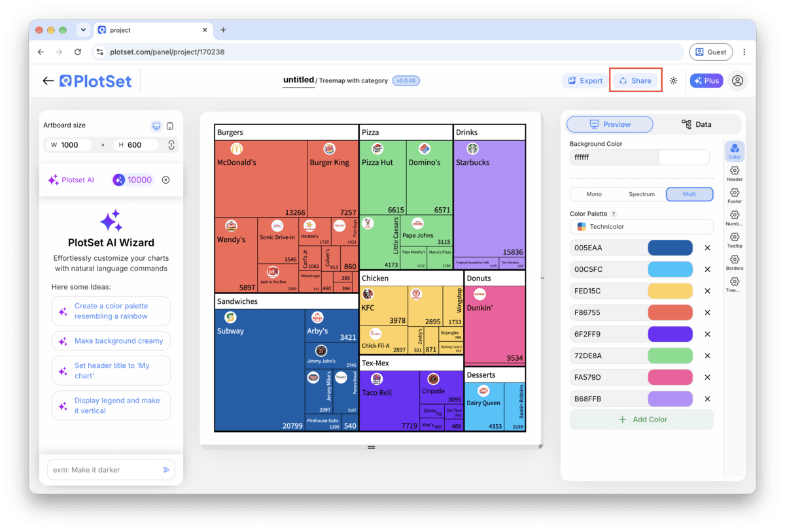Select the Multi color mode
This screenshot has height=532, width=785.
tap(689, 194)
